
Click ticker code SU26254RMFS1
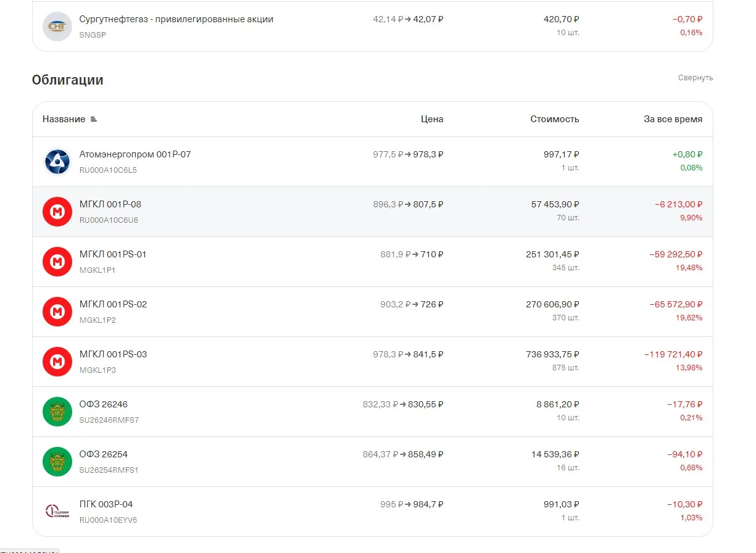click(109, 470)
